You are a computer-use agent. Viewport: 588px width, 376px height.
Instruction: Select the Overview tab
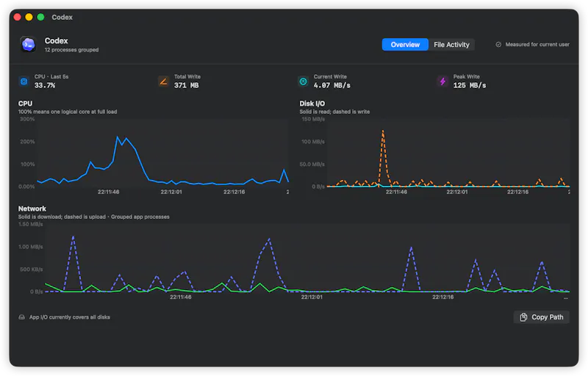coord(405,45)
